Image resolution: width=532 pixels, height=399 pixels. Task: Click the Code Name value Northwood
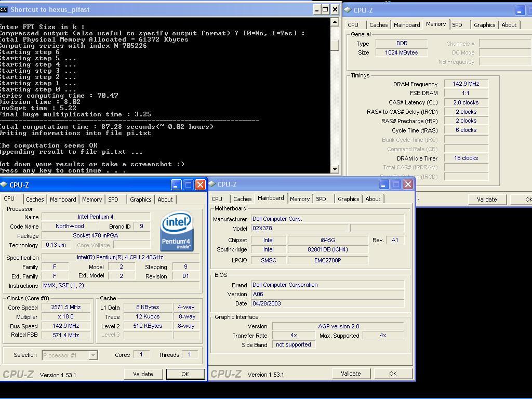(70, 226)
